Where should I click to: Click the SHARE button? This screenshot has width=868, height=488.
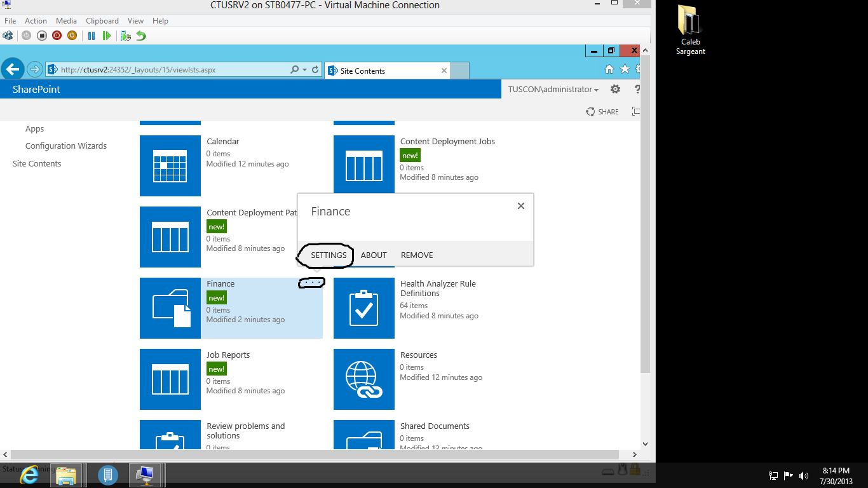click(x=602, y=112)
